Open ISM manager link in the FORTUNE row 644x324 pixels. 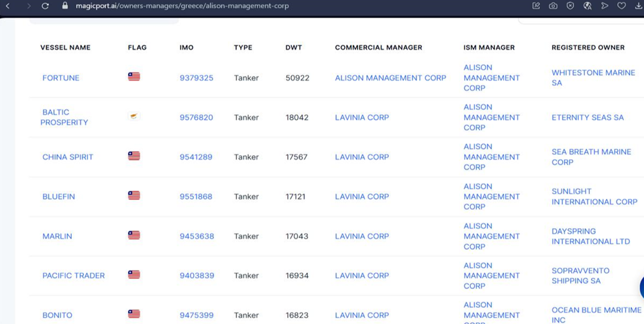[492, 78]
